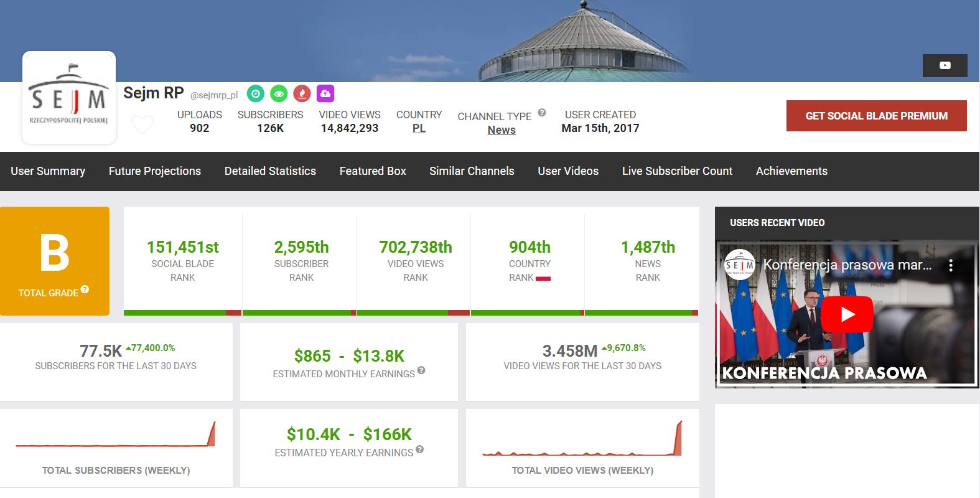Screen dimensions: 980x498
Task: Open Estimated Yearly Earnings help icon
Action: click(x=420, y=449)
